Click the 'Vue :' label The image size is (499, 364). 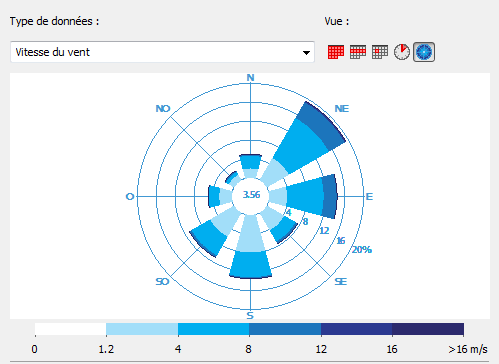pos(337,21)
